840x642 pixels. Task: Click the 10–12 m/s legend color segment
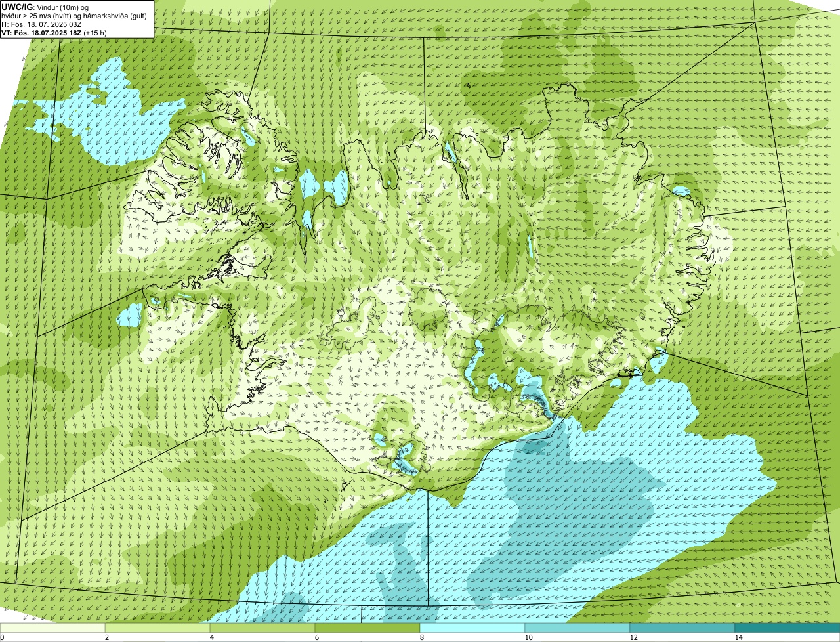pos(577,628)
